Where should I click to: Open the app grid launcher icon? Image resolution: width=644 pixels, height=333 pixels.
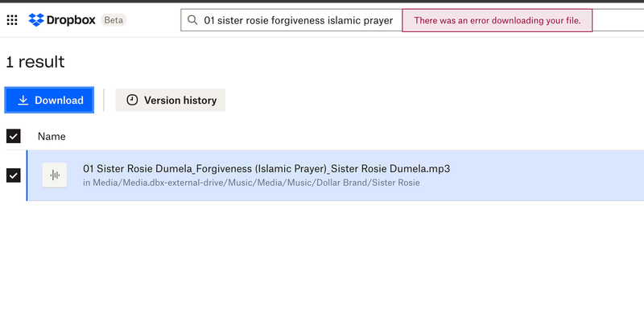(11, 20)
